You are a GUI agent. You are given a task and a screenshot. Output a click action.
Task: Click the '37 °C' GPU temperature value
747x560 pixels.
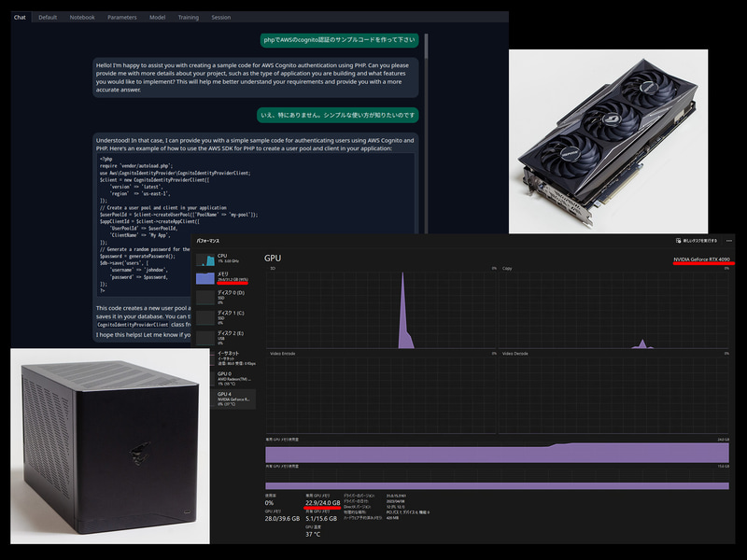(313, 534)
